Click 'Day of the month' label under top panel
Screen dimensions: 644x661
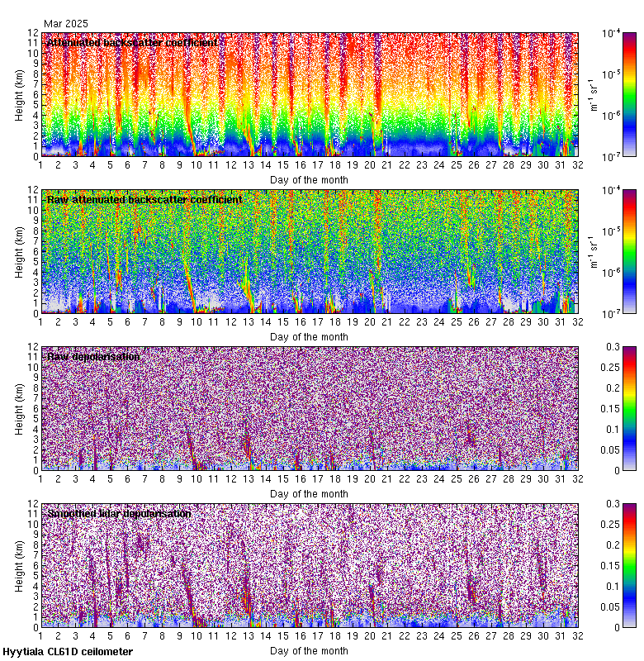coord(309,179)
